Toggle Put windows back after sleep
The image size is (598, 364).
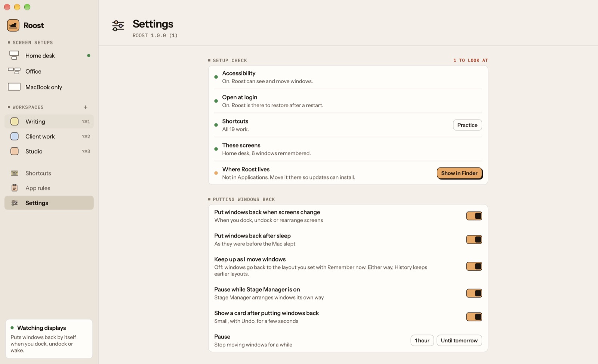[x=474, y=239]
